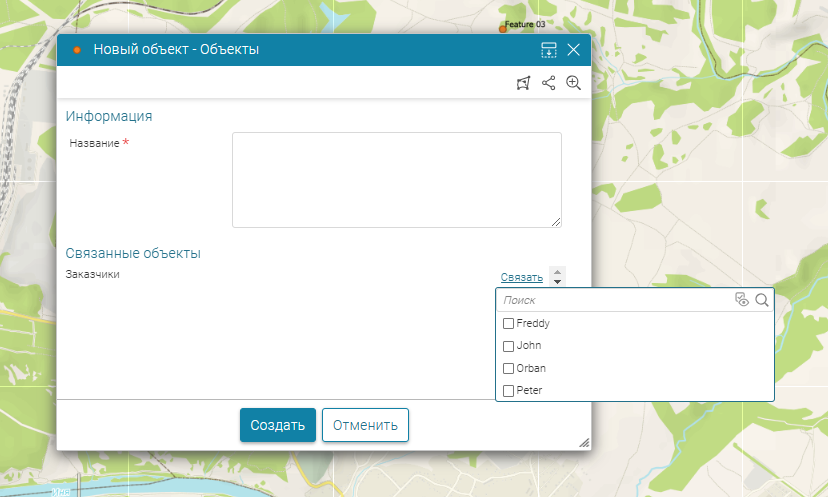Viewport: 828px width, 497px height.
Task: Dock the dialog using the panel icon
Action: coord(548,50)
